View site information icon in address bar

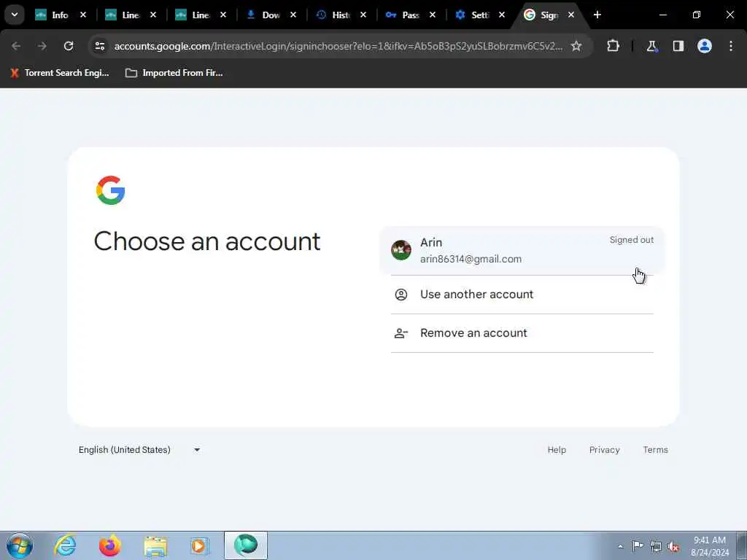(x=99, y=46)
